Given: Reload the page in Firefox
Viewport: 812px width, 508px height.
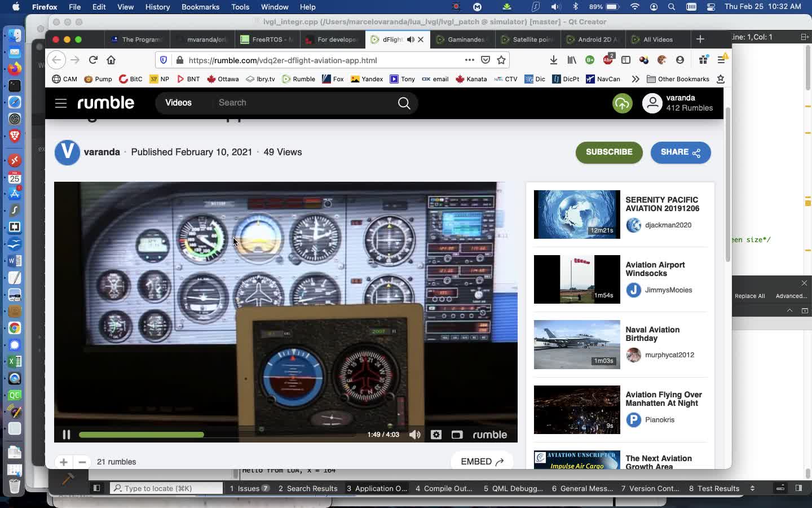Looking at the screenshot, I should [93, 60].
